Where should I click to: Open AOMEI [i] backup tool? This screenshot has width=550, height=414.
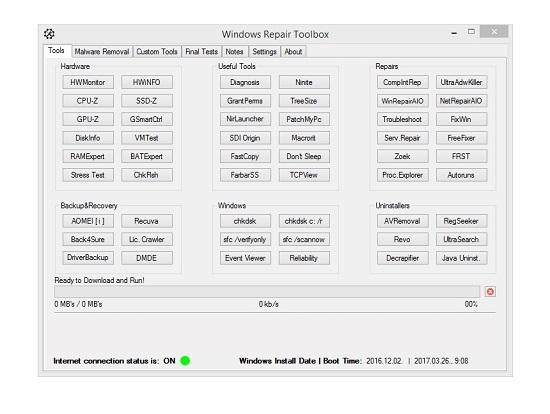pos(88,221)
